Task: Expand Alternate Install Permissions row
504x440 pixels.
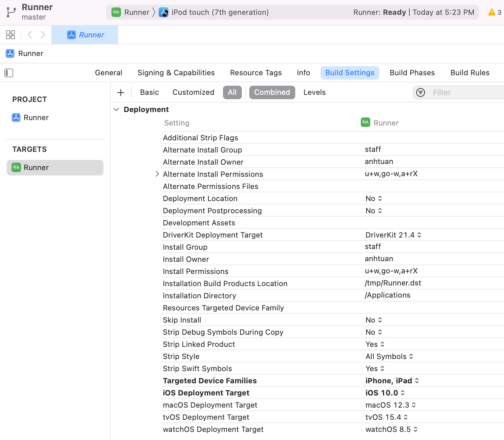Action: click(x=157, y=174)
